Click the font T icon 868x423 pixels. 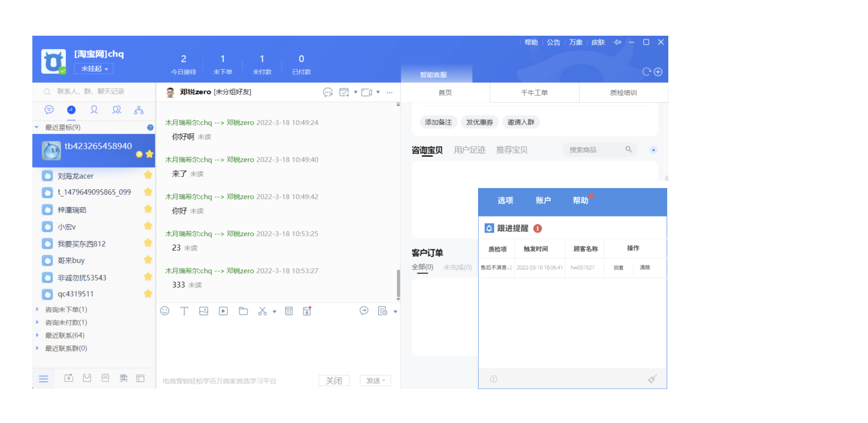[184, 311]
